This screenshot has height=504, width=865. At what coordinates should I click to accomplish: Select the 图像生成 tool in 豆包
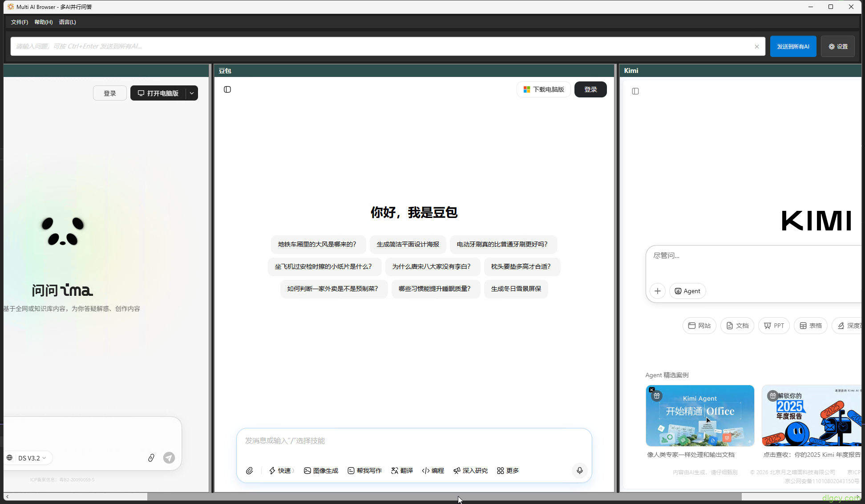(x=321, y=470)
